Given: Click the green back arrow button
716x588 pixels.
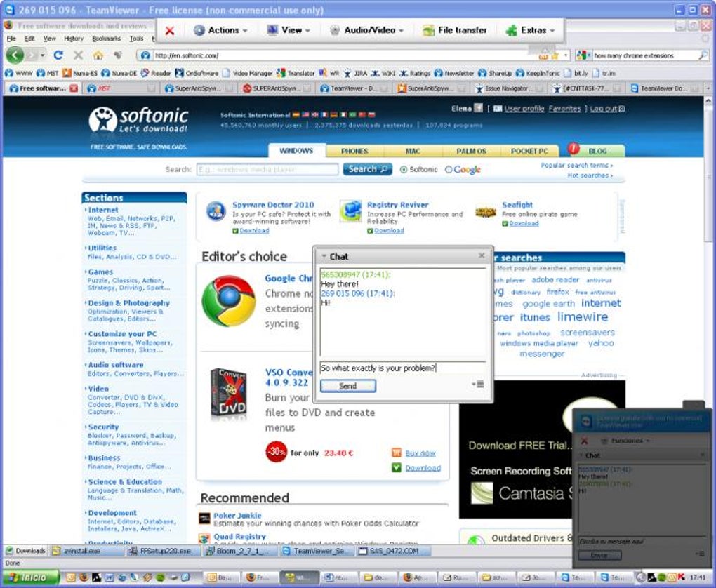Looking at the screenshot, I should 15,55.
